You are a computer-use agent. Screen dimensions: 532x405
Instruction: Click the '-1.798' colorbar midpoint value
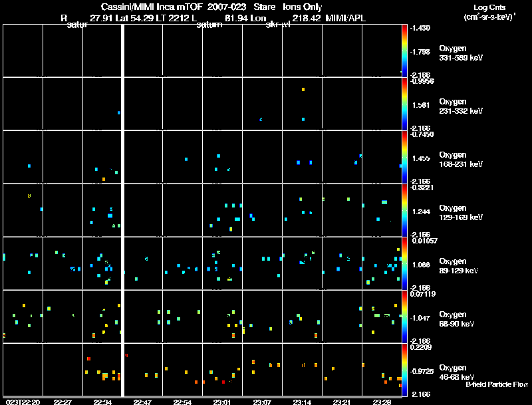420,52
